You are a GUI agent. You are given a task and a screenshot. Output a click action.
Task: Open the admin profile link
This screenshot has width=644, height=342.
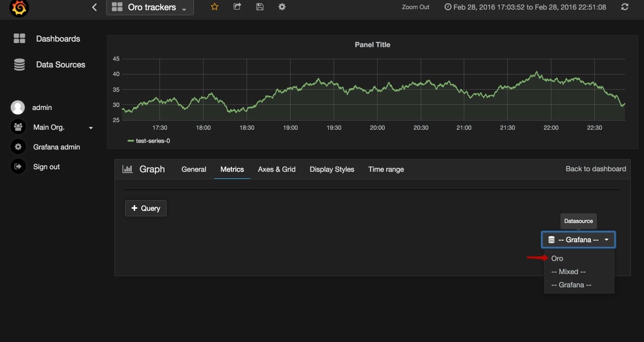[42, 107]
